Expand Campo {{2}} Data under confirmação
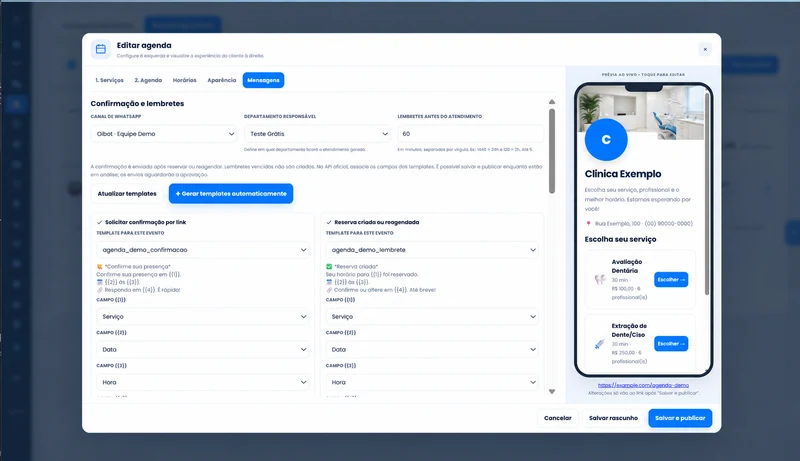Image resolution: width=800 pixels, height=461 pixels. coord(203,349)
